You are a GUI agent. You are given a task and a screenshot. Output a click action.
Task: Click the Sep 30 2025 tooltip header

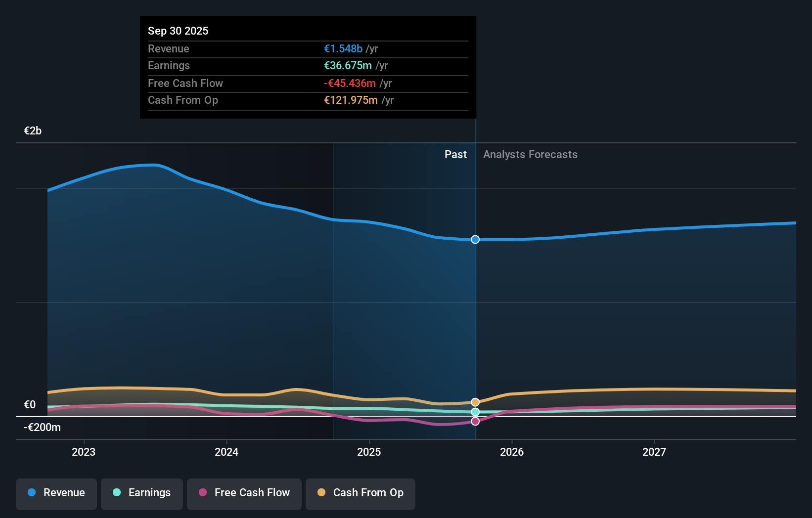point(178,30)
